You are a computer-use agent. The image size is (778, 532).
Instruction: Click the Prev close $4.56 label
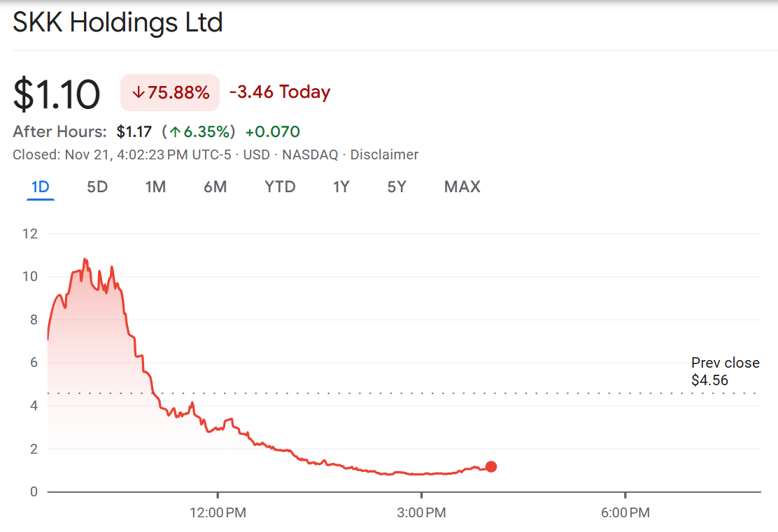(726, 371)
